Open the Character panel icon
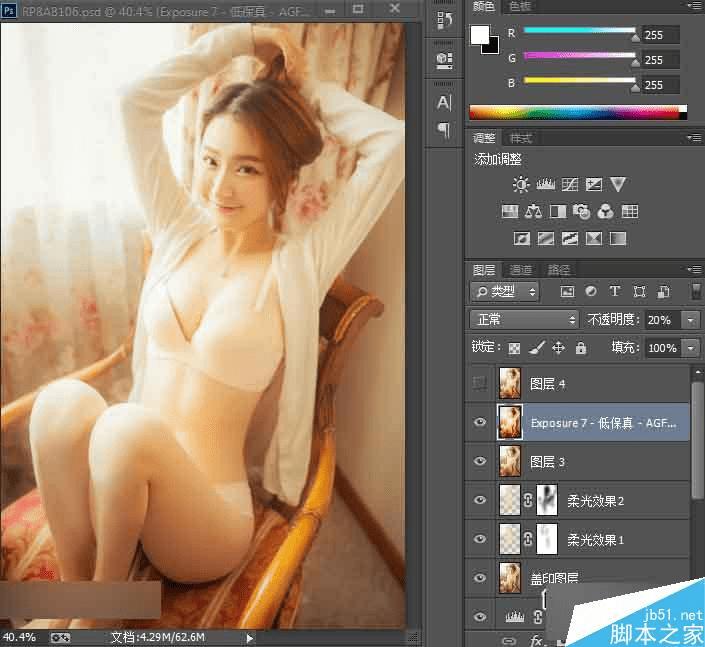This screenshot has height=647, width=705. (444, 103)
